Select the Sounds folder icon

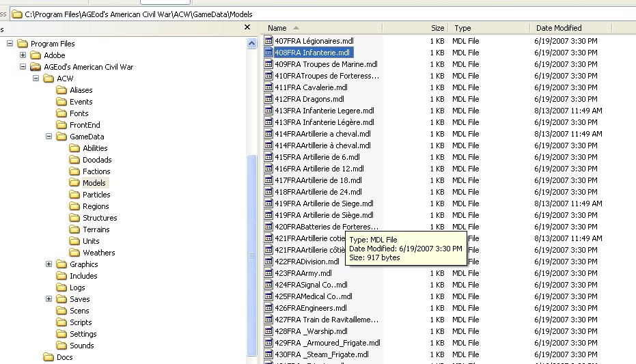(x=61, y=346)
